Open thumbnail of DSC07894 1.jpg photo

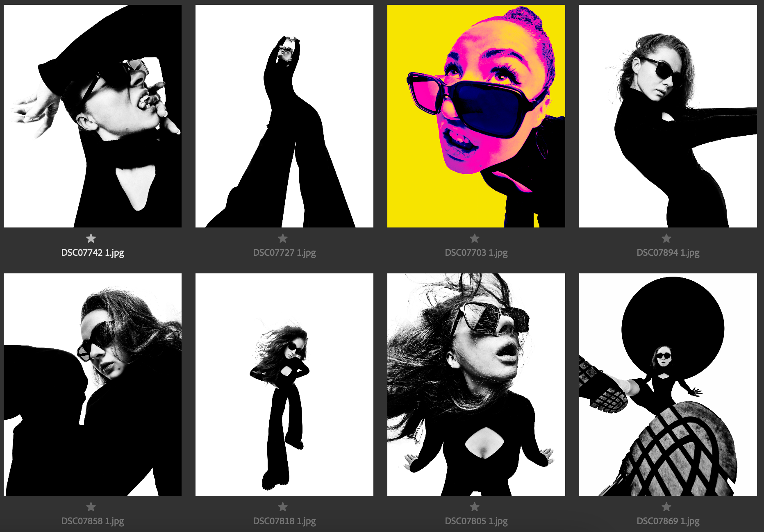668,116
